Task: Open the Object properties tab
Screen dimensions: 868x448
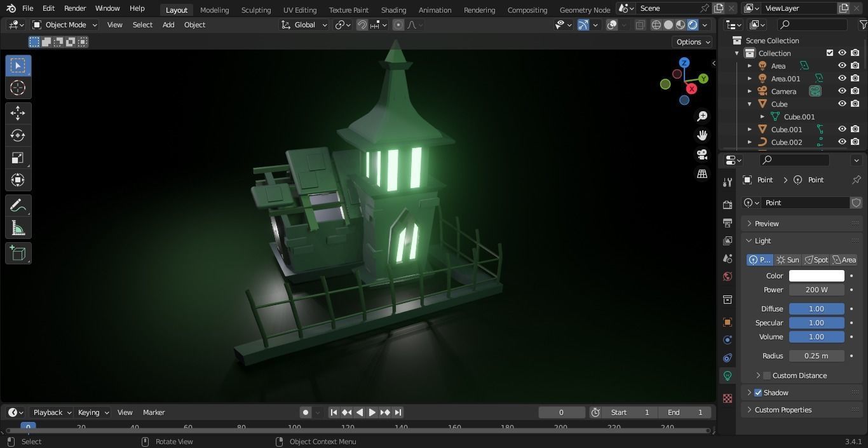Action: point(728,322)
